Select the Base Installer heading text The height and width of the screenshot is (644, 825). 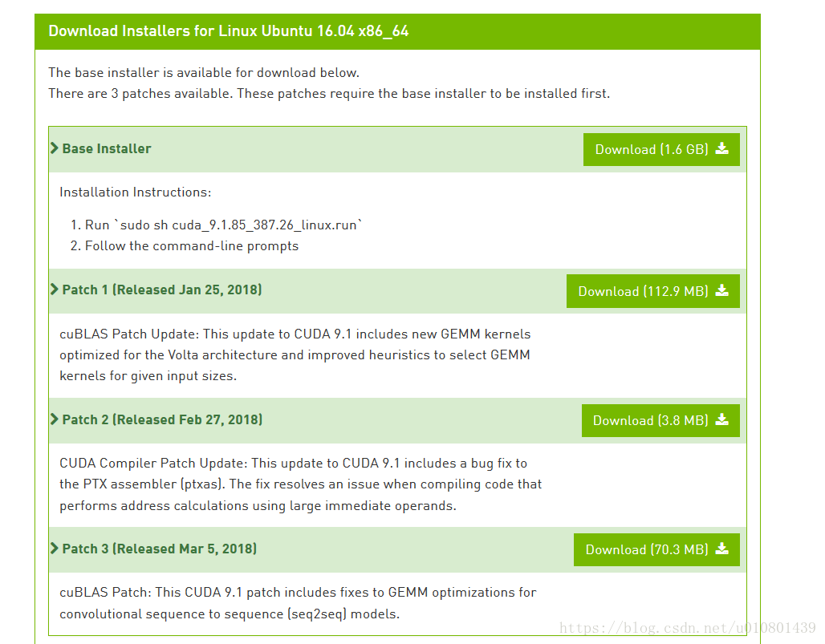point(107,149)
